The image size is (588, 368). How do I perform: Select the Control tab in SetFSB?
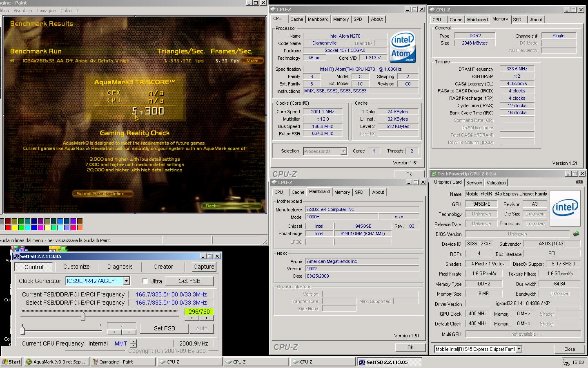click(34, 267)
